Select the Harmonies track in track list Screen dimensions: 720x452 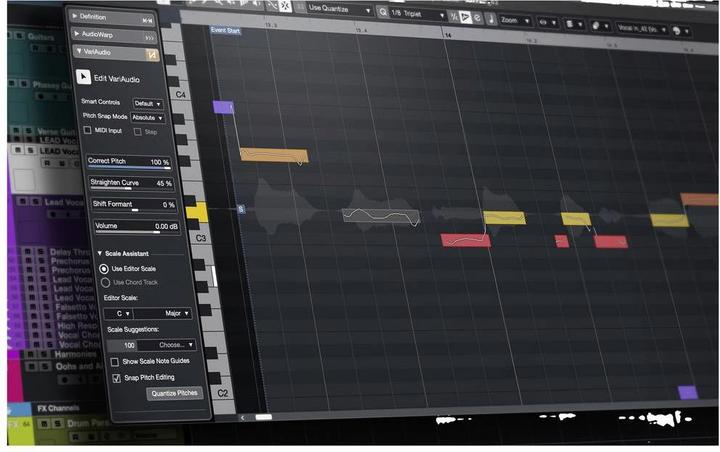coord(75,354)
